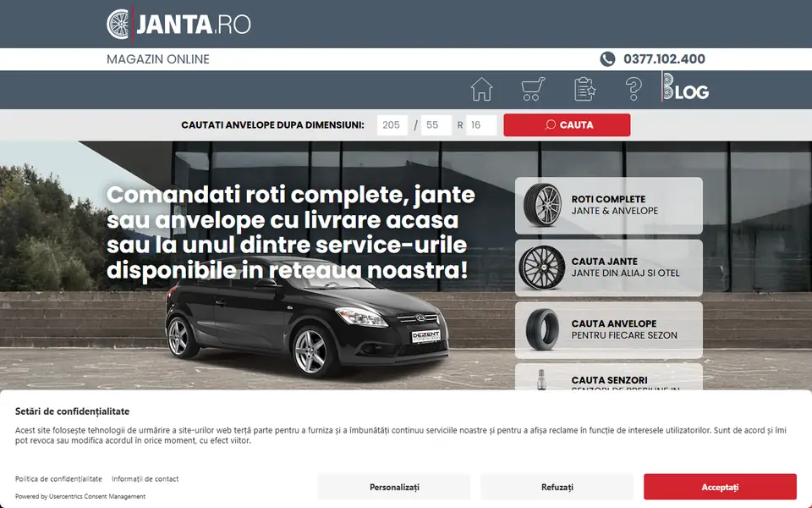This screenshot has width=812, height=508.
Task: Open the home page icon
Action: pos(481,89)
